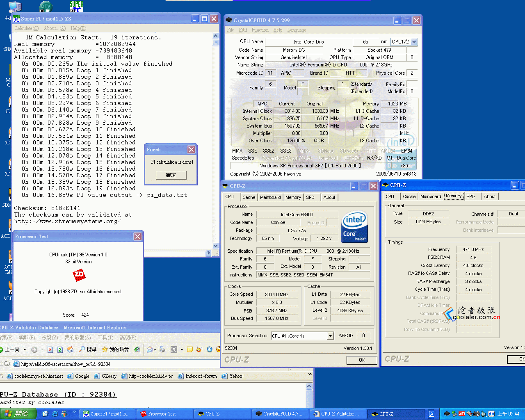The width and height of the screenshot is (525, 420).
Task: Click the language bar A indicator
Action: (431, 414)
